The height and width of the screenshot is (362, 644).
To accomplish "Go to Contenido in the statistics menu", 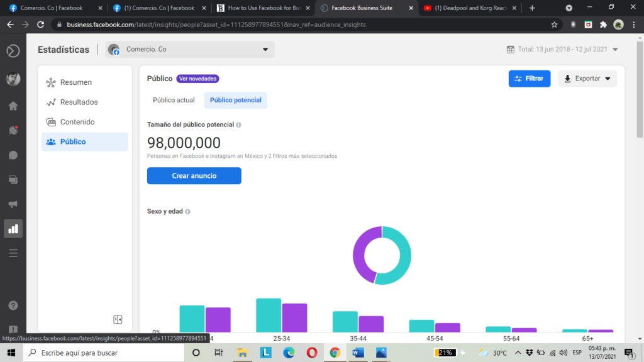I will [85, 122].
